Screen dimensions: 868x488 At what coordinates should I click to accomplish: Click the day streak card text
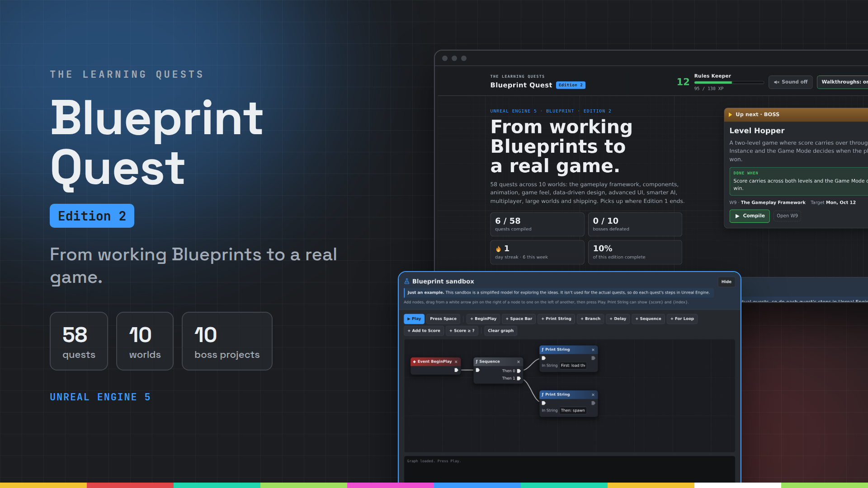pos(521,257)
